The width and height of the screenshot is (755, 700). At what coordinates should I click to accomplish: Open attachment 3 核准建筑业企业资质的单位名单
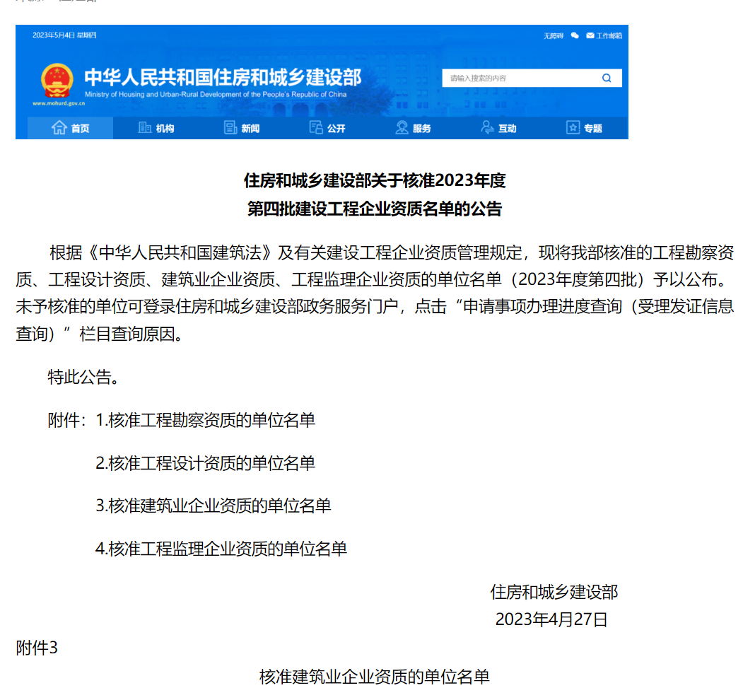(213, 506)
